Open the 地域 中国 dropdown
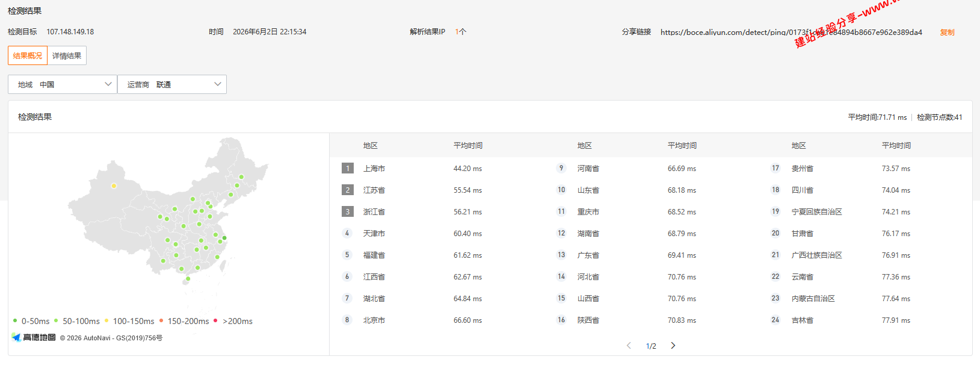Image resolution: width=980 pixels, height=365 pixels. pos(63,84)
